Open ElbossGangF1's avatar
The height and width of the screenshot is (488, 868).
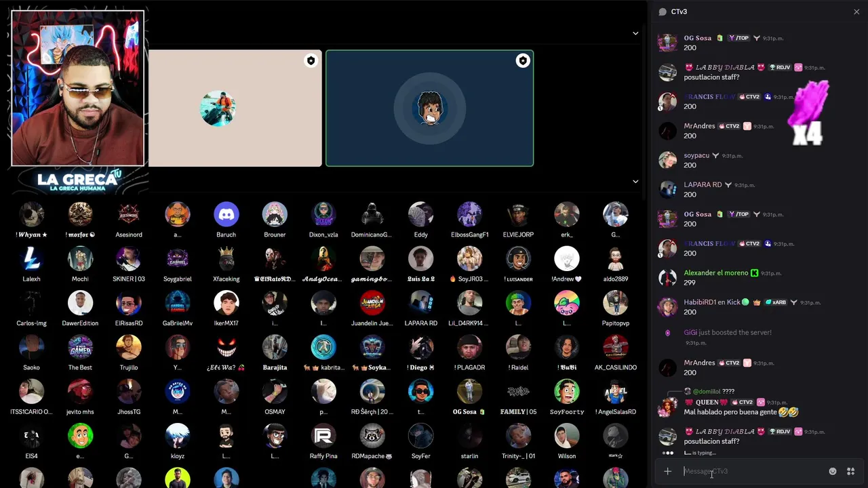pos(469,214)
